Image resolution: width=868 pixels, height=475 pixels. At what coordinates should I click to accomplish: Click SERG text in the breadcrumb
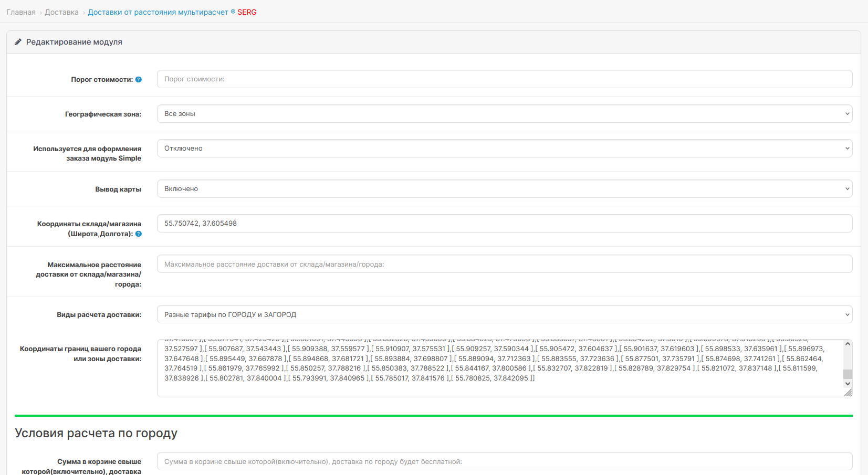click(x=247, y=12)
